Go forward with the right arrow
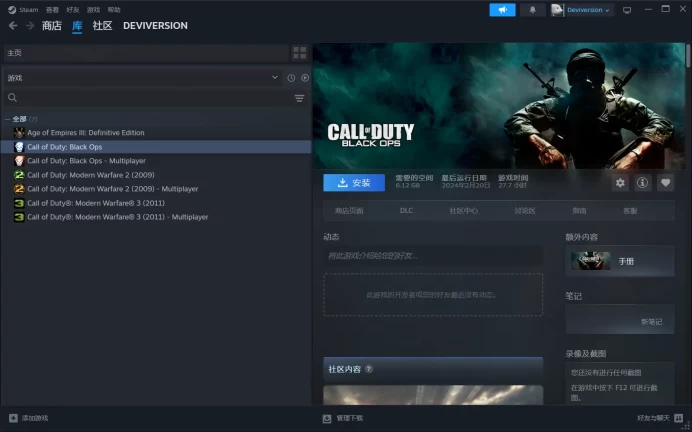 30,26
